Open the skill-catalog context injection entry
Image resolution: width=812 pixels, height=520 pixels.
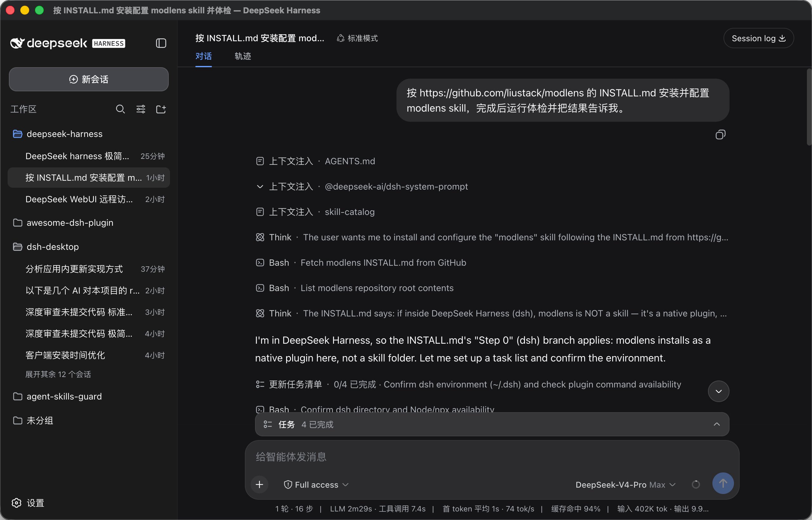(316, 212)
